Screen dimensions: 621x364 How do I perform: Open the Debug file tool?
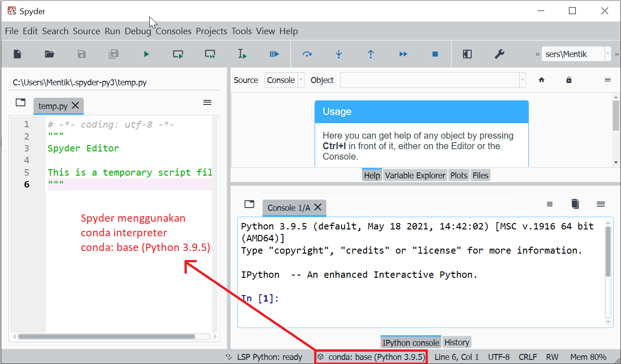pos(274,54)
